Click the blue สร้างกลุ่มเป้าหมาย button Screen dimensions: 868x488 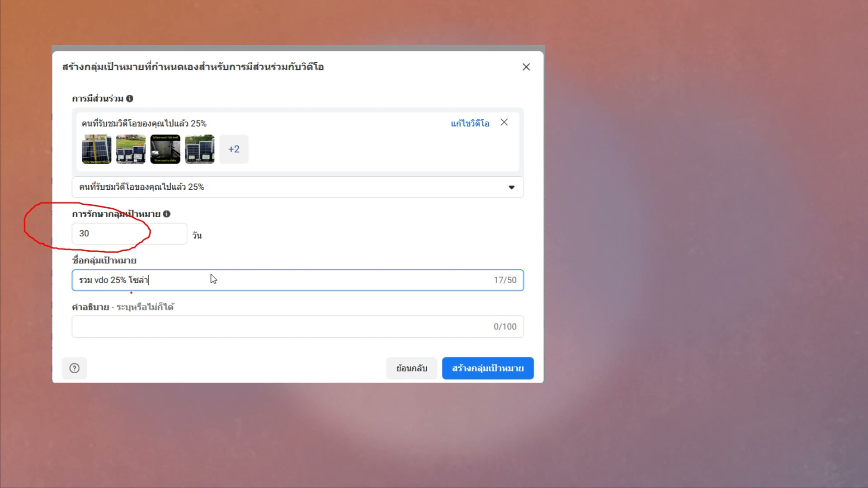[487, 368]
